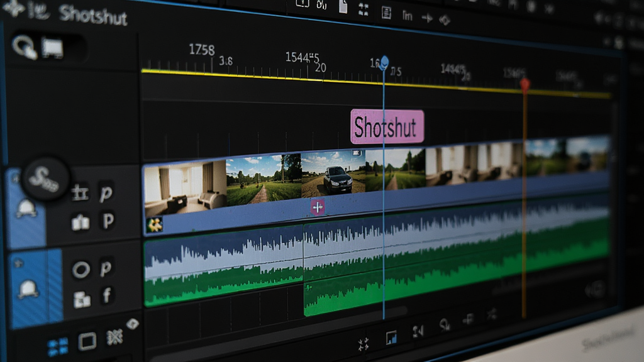
Task: Click the sparkle icon in the bottom toolbar
Action: 363,344
